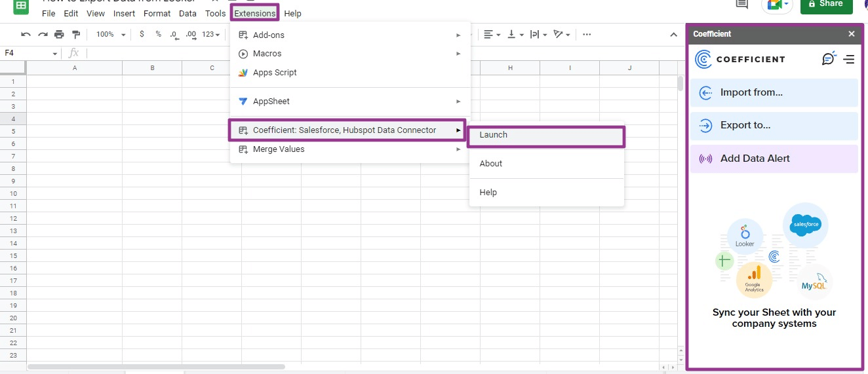
Task: Click the vertical scrollbar thumb
Action: point(681,83)
